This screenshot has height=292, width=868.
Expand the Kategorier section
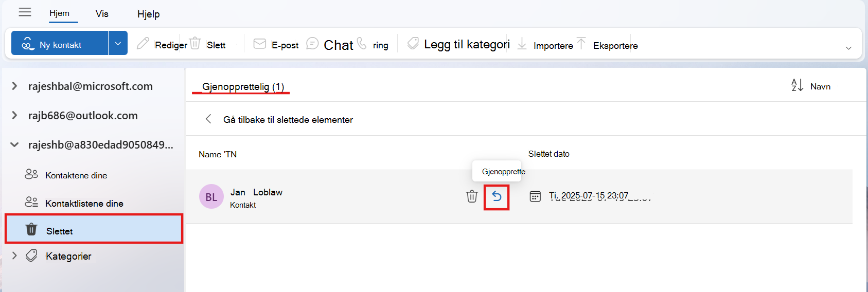pyautogui.click(x=14, y=255)
